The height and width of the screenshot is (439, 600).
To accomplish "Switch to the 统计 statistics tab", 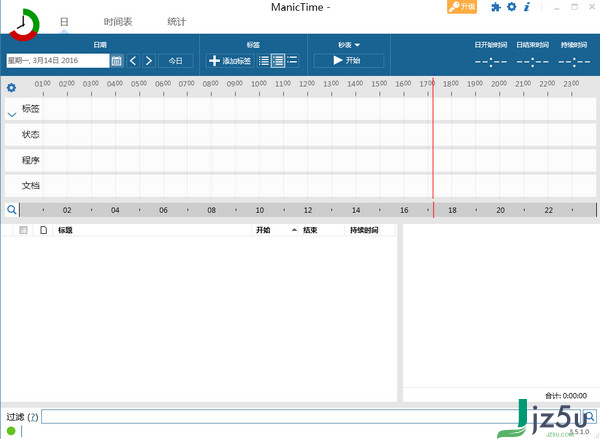I will tap(176, 22).
